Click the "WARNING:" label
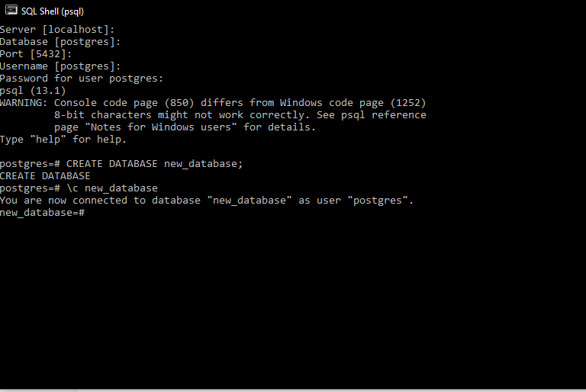586x392 pixels. (x=24, y=103)
